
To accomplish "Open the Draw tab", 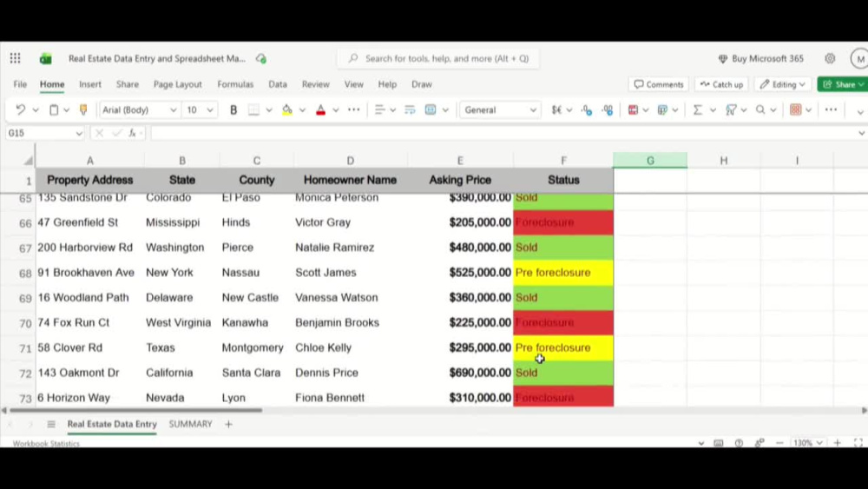I will (x=422, y=84).
